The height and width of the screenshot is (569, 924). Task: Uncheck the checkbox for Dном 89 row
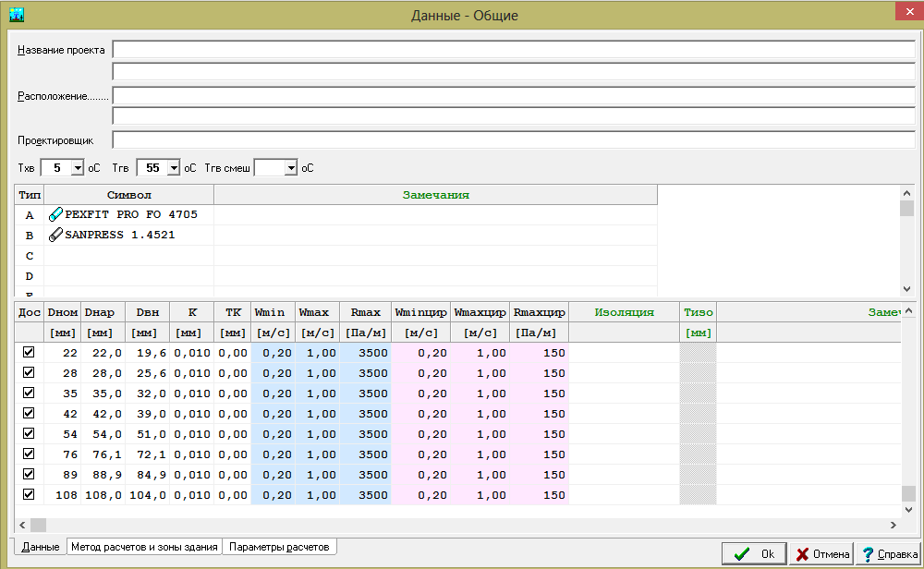(29, 474)
